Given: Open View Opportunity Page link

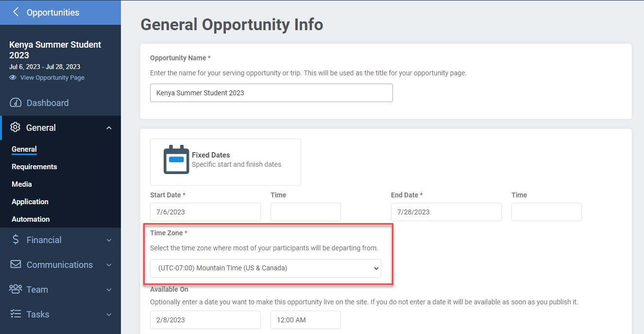Looking at the screenshot, I should click(x=52, y=77).
